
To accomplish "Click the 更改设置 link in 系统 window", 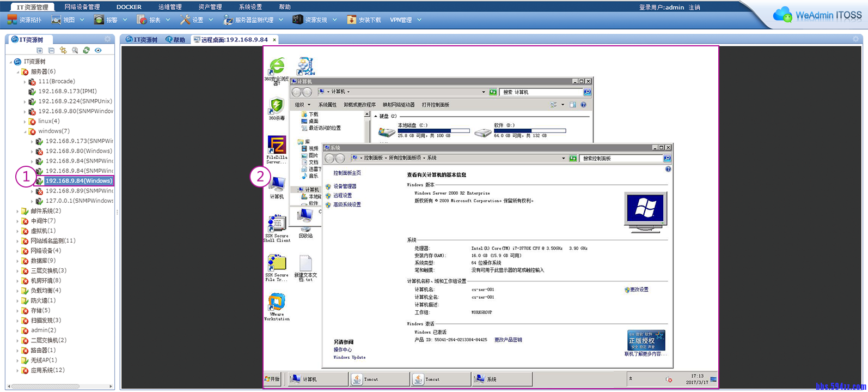I will 639,290.
